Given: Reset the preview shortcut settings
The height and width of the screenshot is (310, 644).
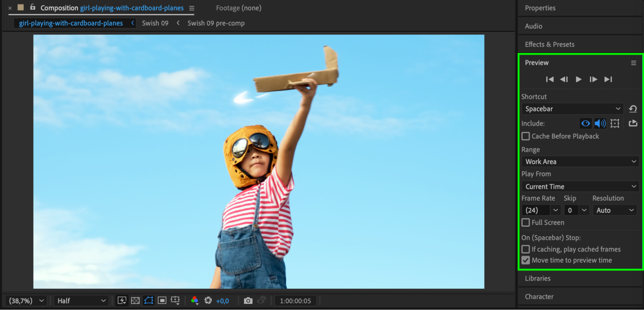Looking at the screenshot, I should coord(633,109).
